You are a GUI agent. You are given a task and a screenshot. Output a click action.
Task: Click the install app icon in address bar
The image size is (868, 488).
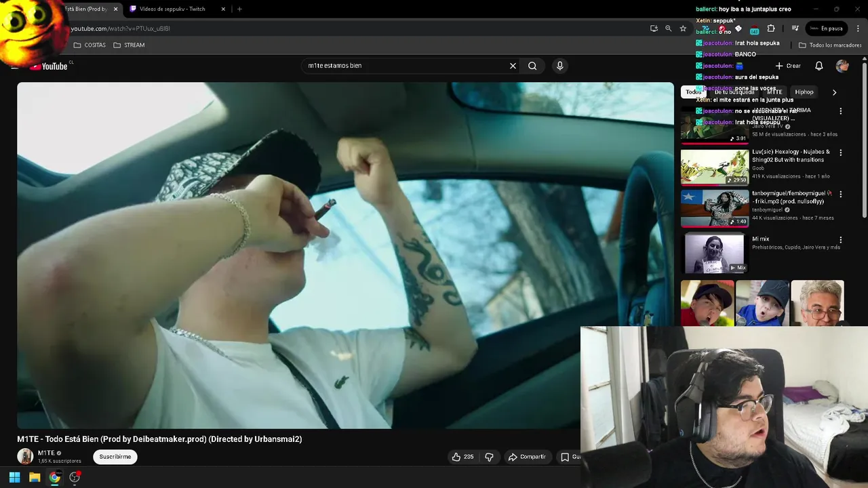(x=654, y=28)
